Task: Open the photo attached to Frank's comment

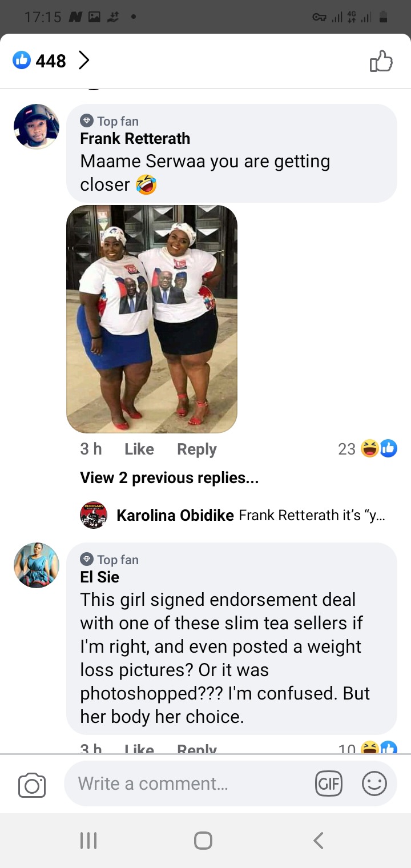Action: pos(152,319)
